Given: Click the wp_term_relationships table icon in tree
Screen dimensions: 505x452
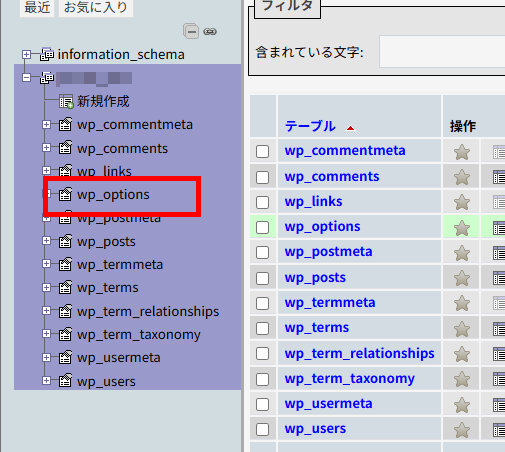Looking at the screenshot, I should pos(65,311).
